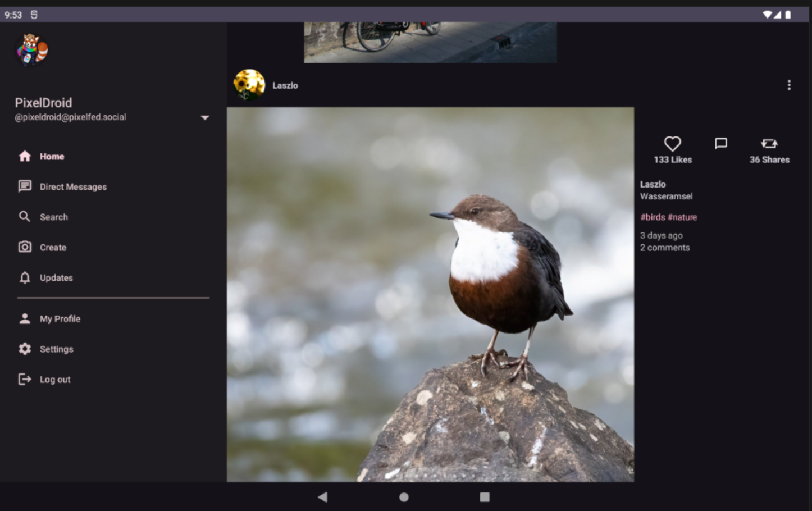This screenshot has width=812, height=511.
Task: Expand the account switcher dropdown arrow
Action: 205,118
